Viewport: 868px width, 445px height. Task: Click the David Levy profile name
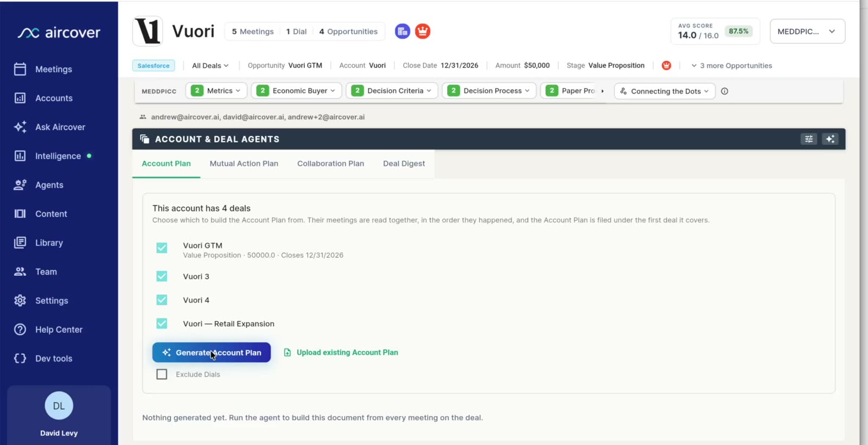click(59, 433)
